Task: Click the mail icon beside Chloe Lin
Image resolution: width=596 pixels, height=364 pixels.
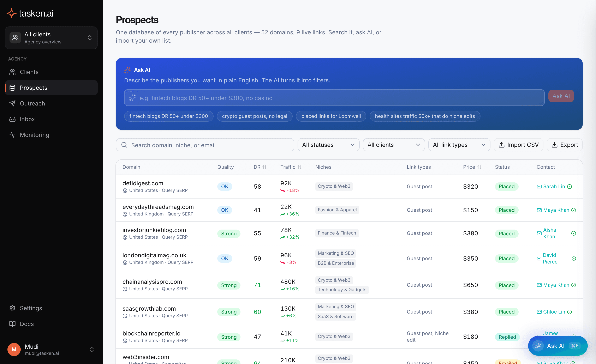Action: pyautogui.click(x=539, y=312)
